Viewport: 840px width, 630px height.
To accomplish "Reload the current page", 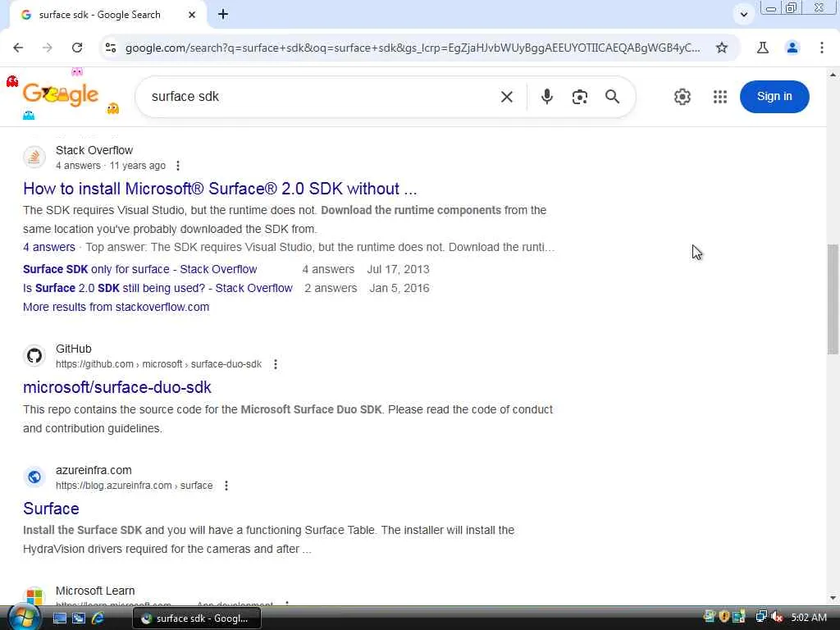I will [x=77, y=48].
